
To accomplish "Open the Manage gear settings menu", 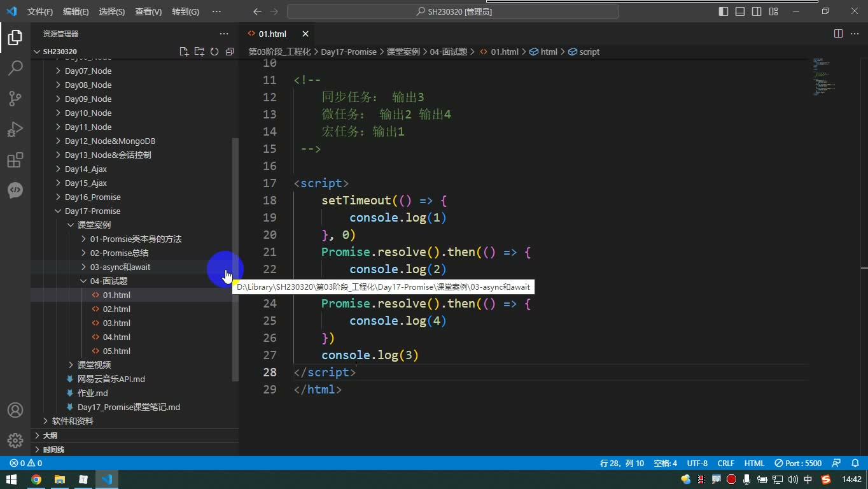I will click(15, 441).
